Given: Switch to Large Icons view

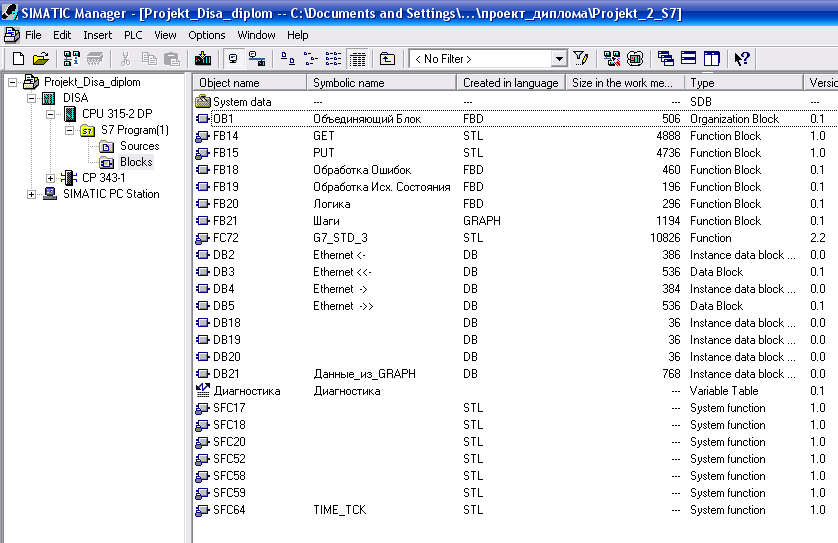Looking at the screenshot, I should (288, 59).
